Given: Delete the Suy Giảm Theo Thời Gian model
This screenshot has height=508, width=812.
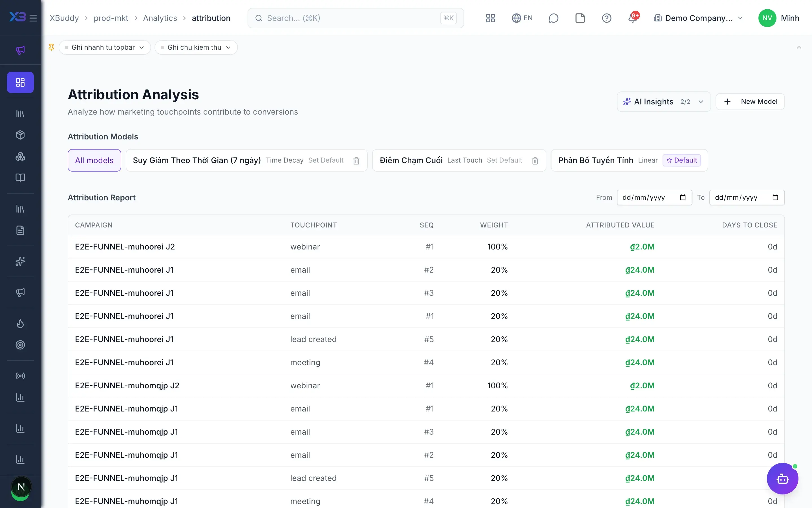Looking at the screenshot, I should tap(356, 161).
